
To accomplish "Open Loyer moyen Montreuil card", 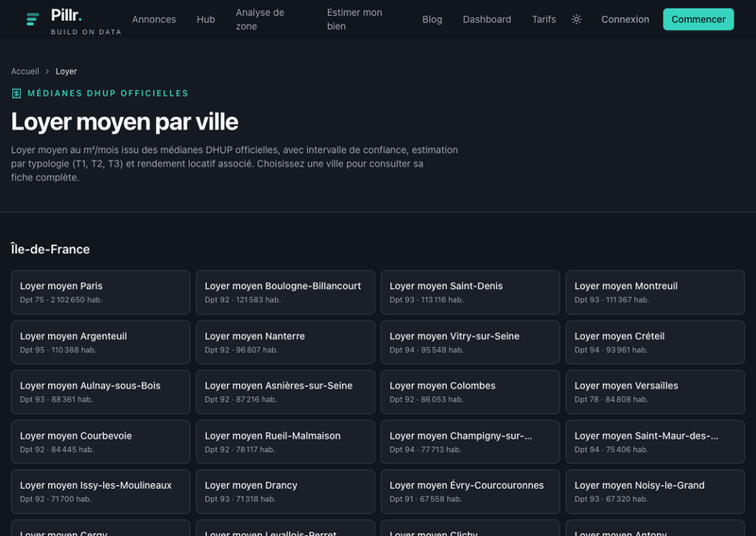I will tap(655, 292).
